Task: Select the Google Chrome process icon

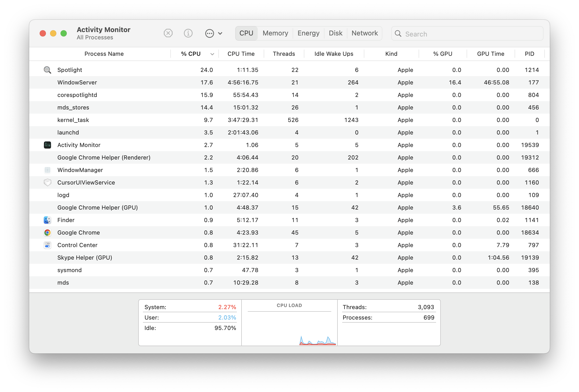Action: click(47, 232)
